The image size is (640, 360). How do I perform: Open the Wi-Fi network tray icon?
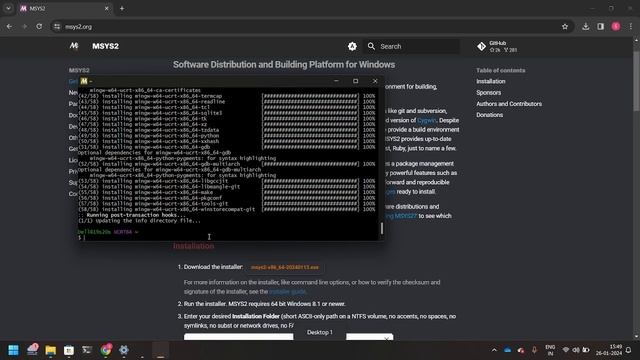click(565, 350)
